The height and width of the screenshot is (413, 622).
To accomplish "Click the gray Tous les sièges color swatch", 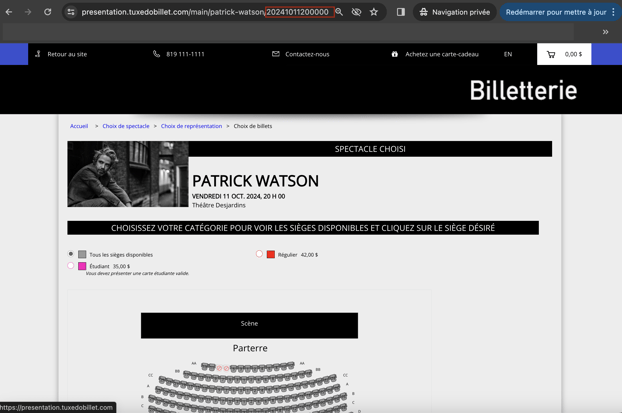I will 82,254.
